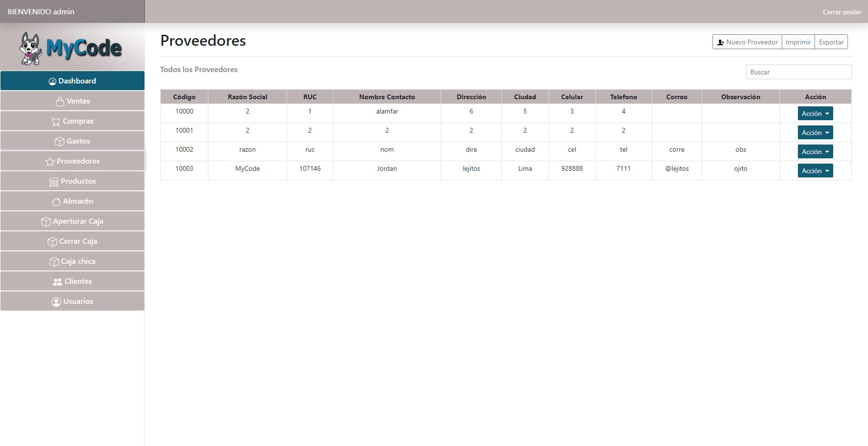The image size is (868, 446).
Task: Go to Aperturar Caja menu item
Action: tap(72, 221)
